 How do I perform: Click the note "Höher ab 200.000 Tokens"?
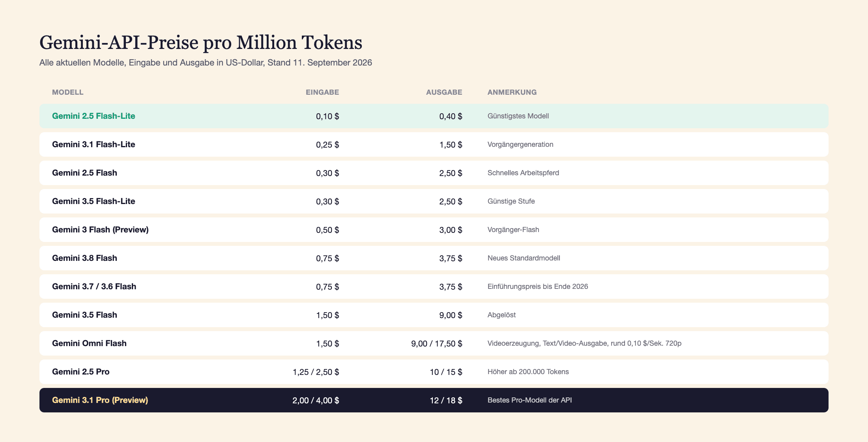(528, 372)
